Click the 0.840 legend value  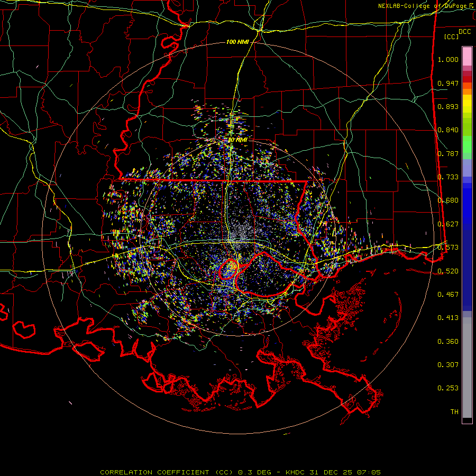coord(448,130)
